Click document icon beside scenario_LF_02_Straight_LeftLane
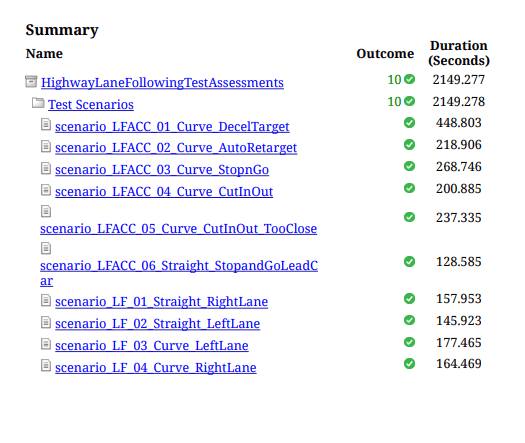Viewport: 525px width, 443px height. click(46, 322)
